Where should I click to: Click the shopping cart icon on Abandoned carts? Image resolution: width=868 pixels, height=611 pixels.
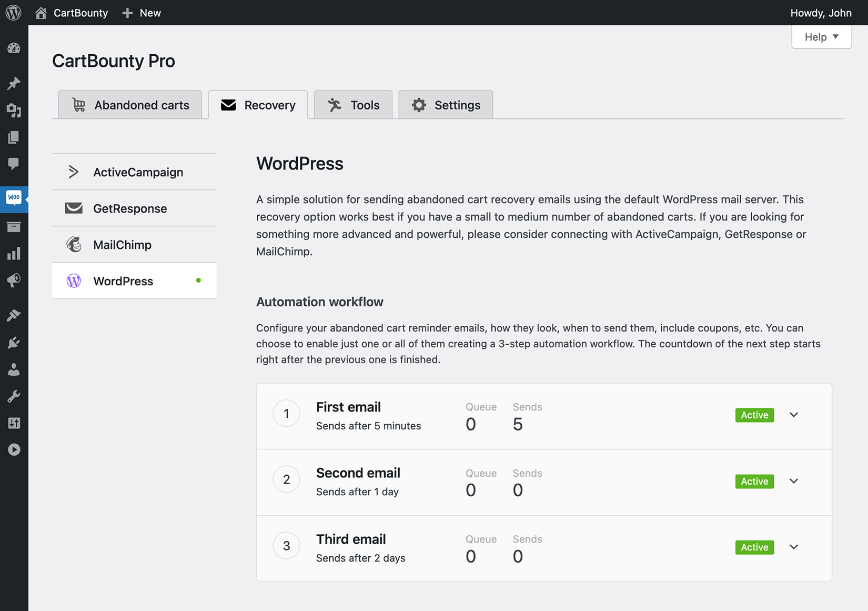coord(79,105)
